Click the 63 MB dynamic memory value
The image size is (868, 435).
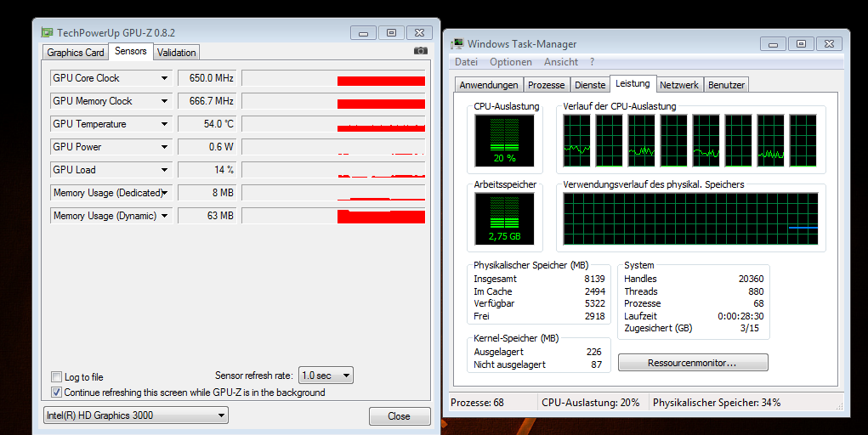pos(207,216)
